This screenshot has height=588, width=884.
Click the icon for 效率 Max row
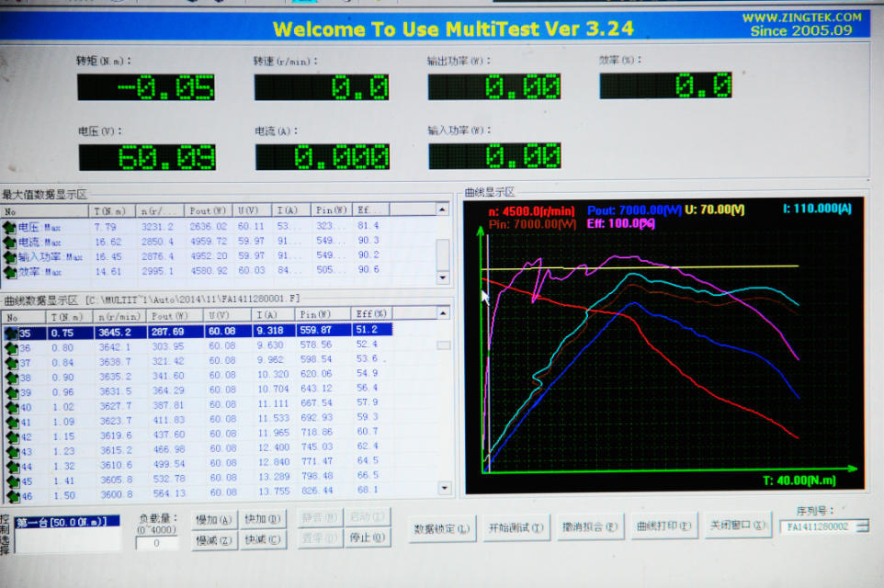[10, 272]
